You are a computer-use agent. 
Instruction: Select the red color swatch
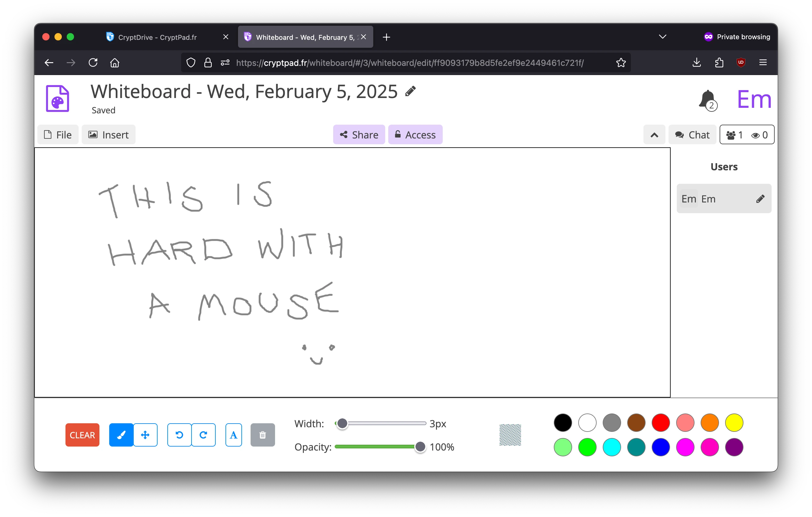661,422
